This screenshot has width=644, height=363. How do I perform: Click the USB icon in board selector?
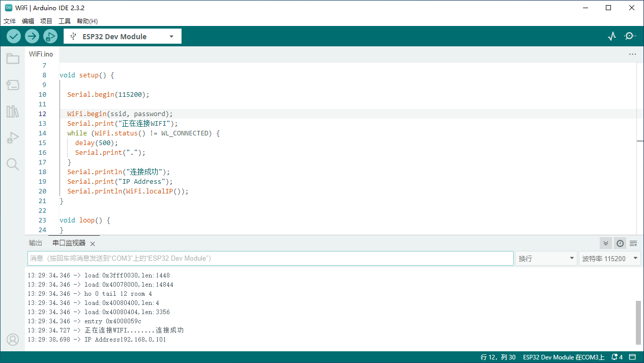[73, 36]
